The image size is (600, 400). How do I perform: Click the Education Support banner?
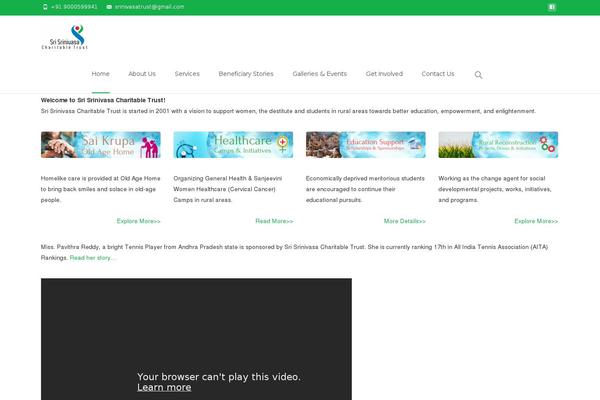coord(365,145)
